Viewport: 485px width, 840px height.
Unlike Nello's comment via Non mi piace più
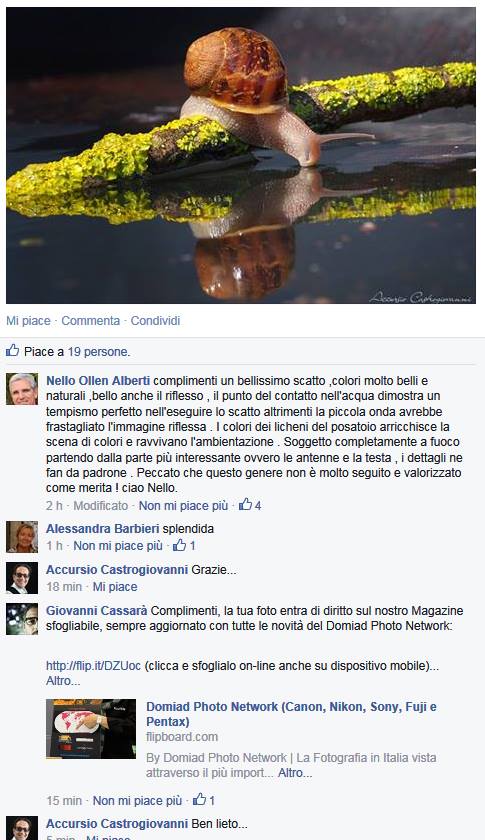183,505
